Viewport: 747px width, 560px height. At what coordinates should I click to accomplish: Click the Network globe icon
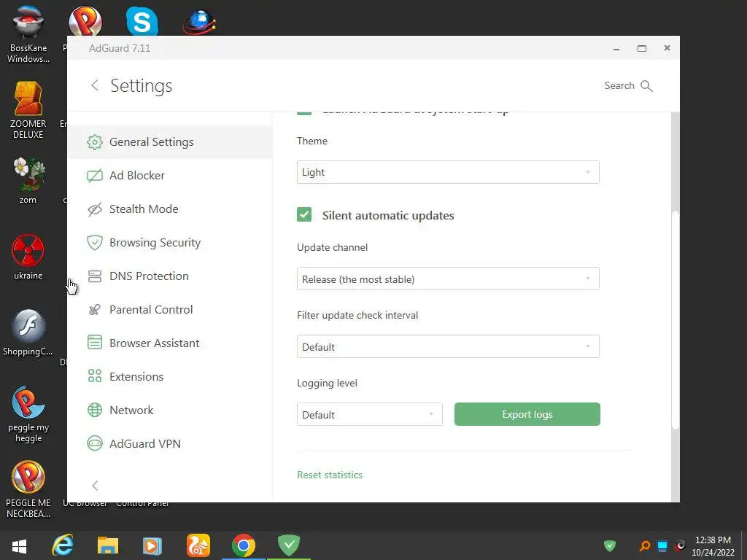click(x=95, y=410)
